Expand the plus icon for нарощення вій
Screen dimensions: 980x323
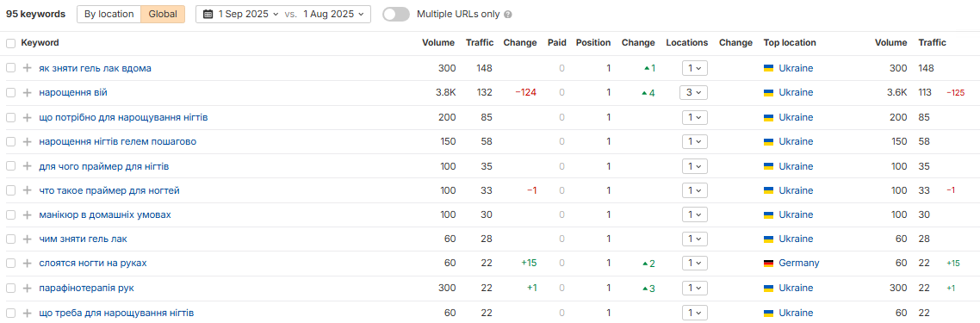[x=27, y=92]
